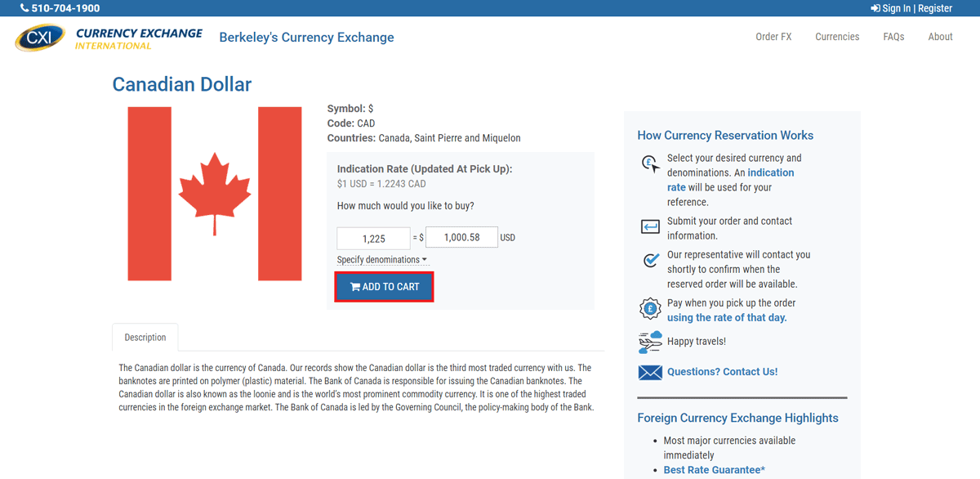Screen dimensions: 980x479
Task: Follow the Register link
Action: click(935, 8)
